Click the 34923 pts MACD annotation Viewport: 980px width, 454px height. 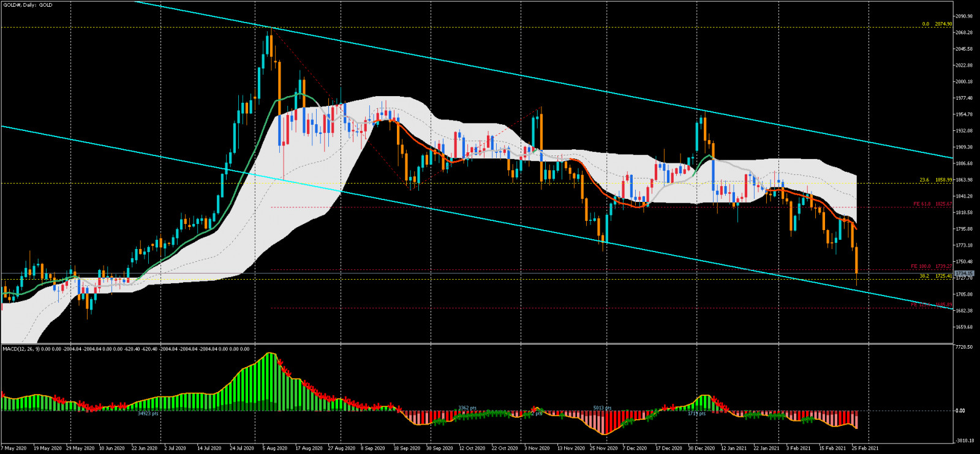click(x=148, y=414)
